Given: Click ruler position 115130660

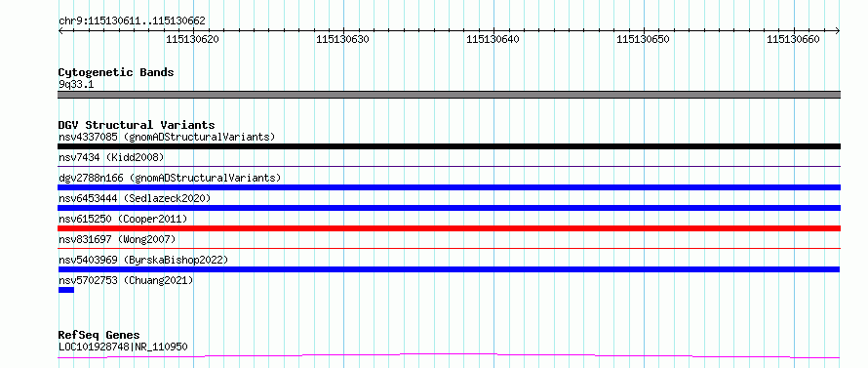Looking at the screenshot, I should [793, 39].
